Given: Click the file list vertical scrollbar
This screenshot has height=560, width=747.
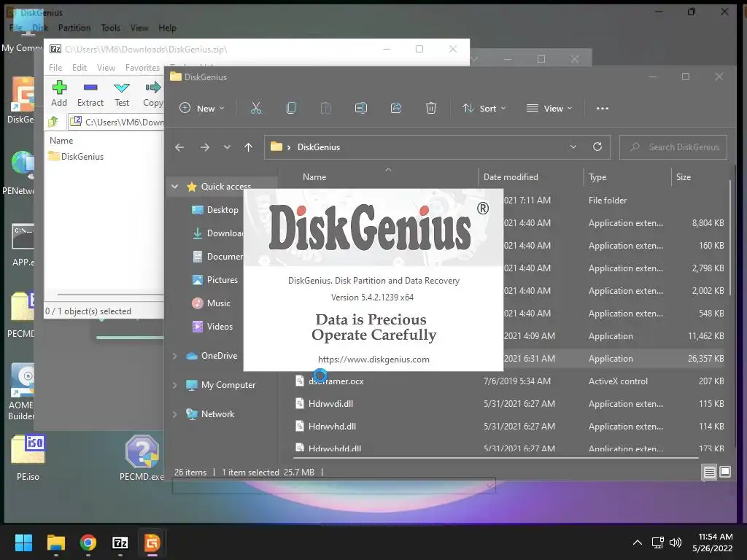Looking at the screenshot, I should 729,238.
